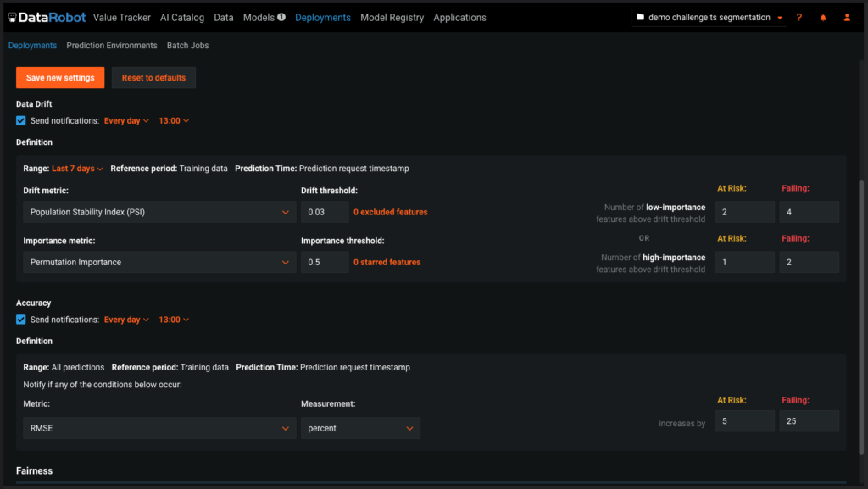Open the help question mark icon

pos(798,17)
